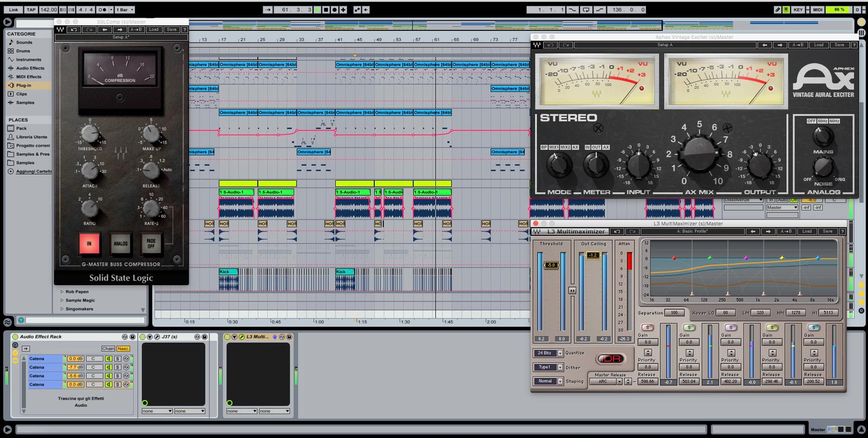Screen dimensions: 868x438
Task: Click the L3 Threshold slider handle at -5.0
Action: coord(551,265)
